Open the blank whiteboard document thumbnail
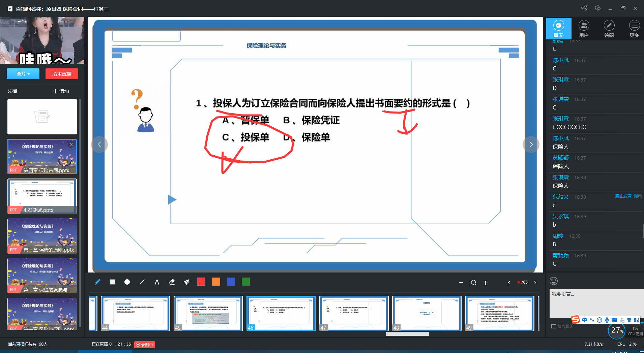Viewport: 644px width, 353px height. click(42, 117)
